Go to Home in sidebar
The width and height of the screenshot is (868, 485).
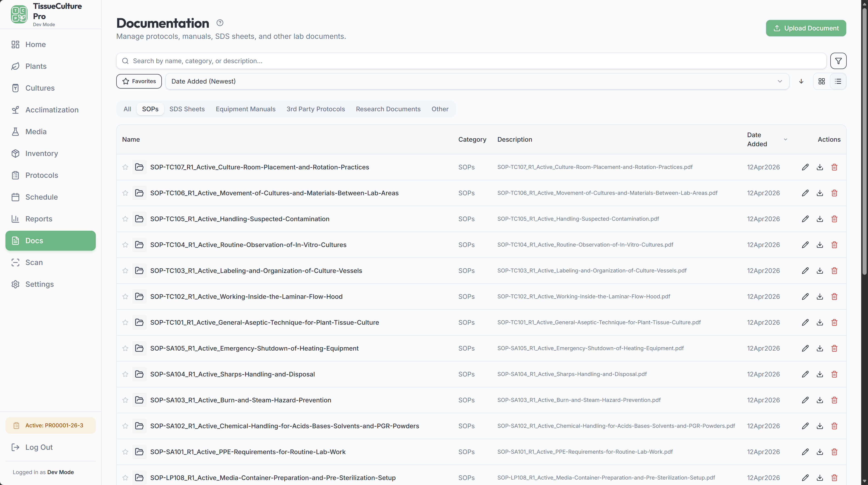(x=51, y=45)
